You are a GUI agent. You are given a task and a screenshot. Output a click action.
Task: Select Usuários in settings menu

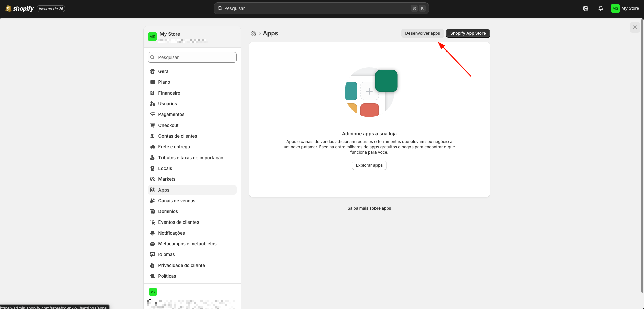click(x=192, y=104)
